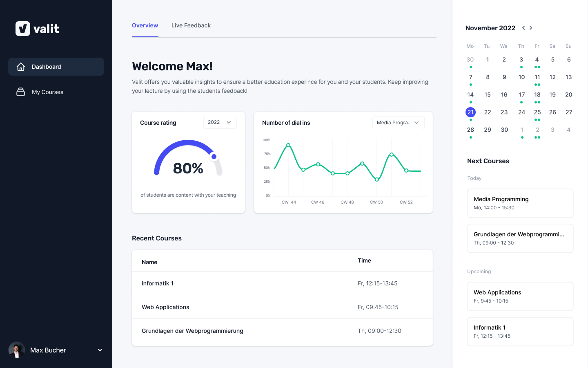
Task: Click the CW 44 peak data point
Action: [288, 145]
